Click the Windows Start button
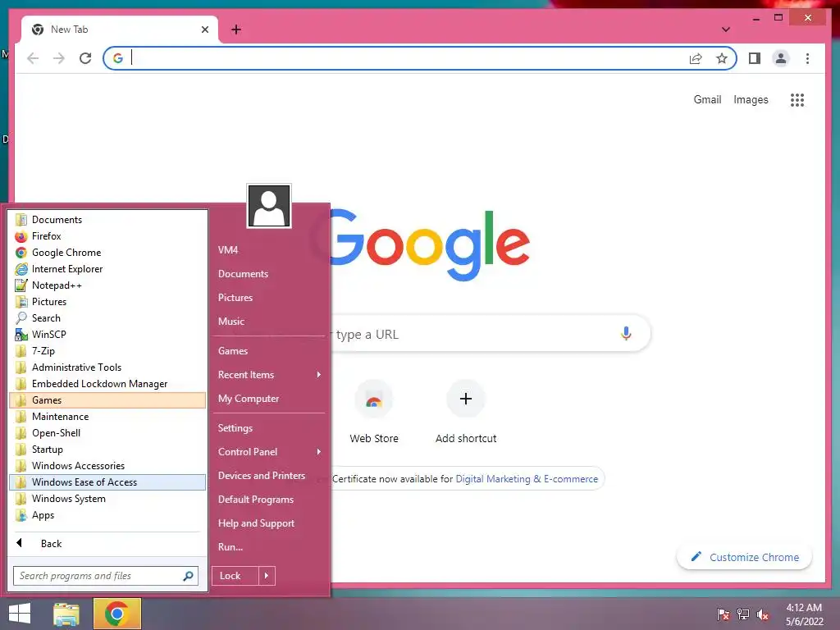This screenshot has height=630, width=840. pos(20,614)
